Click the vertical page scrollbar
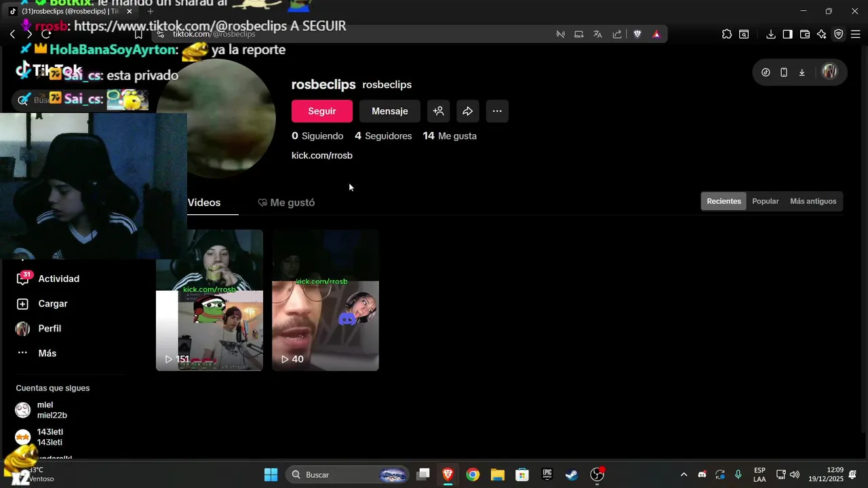The image size is (868, 488). pyautogui.click(x=863, y=241)
